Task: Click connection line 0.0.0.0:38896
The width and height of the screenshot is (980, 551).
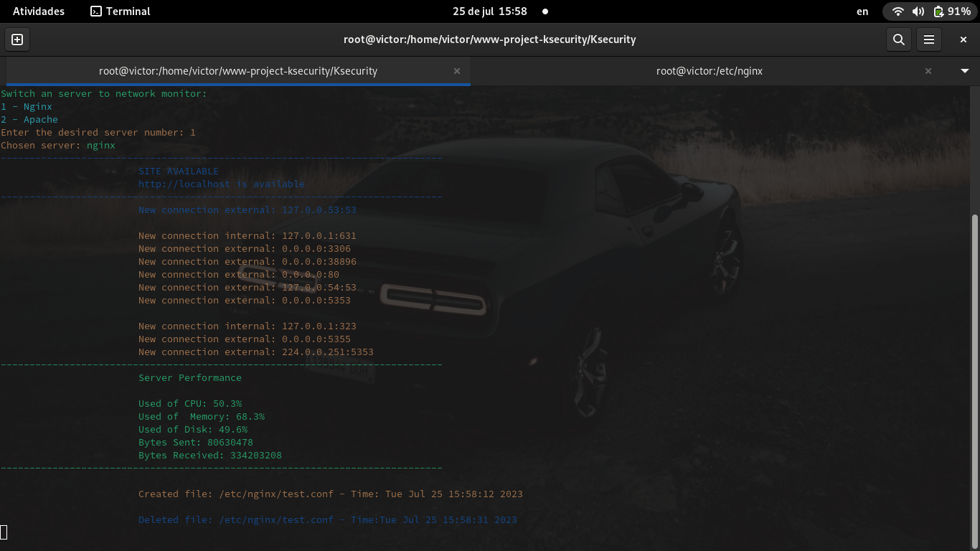Action: (248, 262)
